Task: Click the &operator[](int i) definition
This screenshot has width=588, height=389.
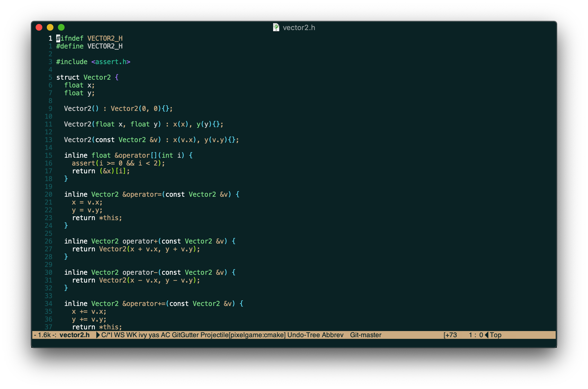Action: (x=128, y=155)
